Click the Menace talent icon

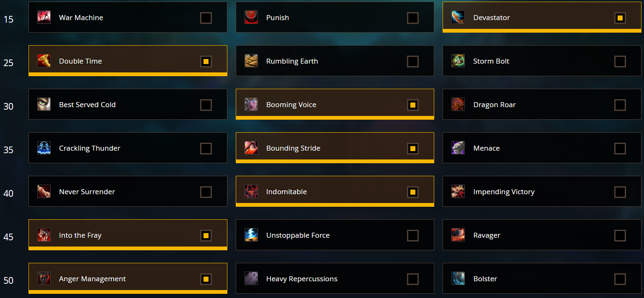pos(458,148)
